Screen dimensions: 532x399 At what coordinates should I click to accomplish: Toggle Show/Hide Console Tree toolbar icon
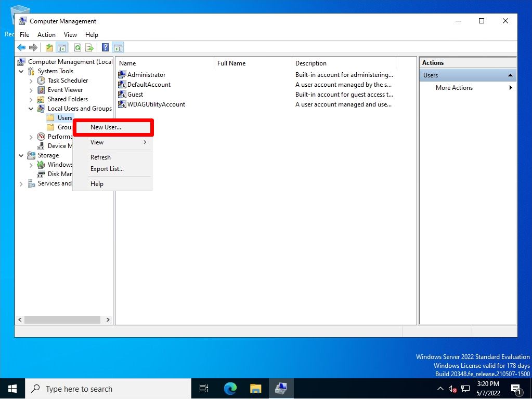62,47
